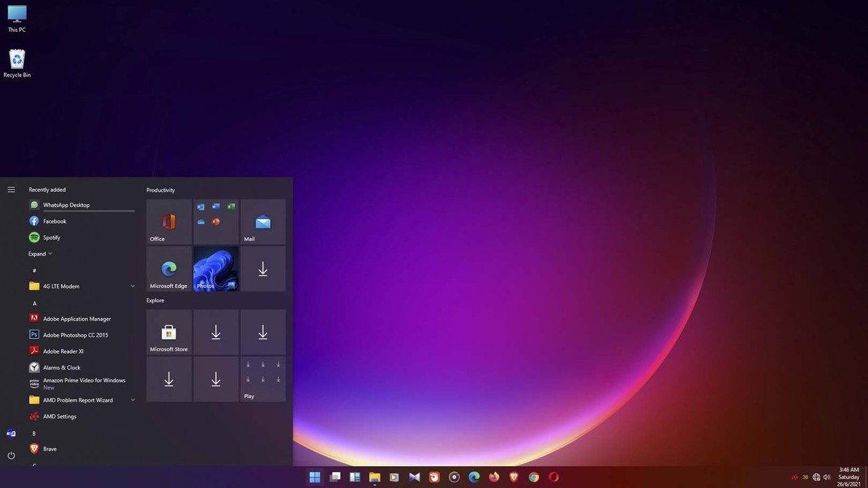Open WhatsApp Desktop from recently added
The width and height of the screenshot is (868, 488).
pyautogui.click(x=81, y=205)
